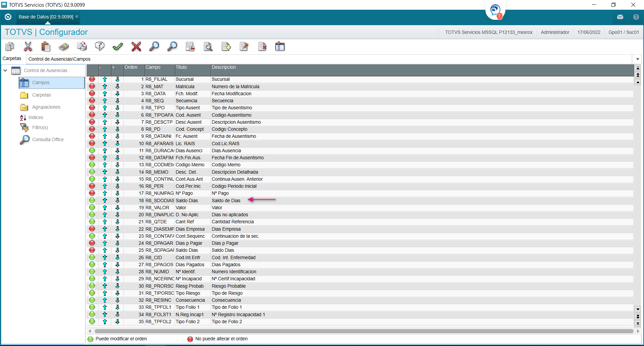The height and width of the screenshot is (346, 644).
Task: Close the Base de Datos tab
Action: pos(77,16)
